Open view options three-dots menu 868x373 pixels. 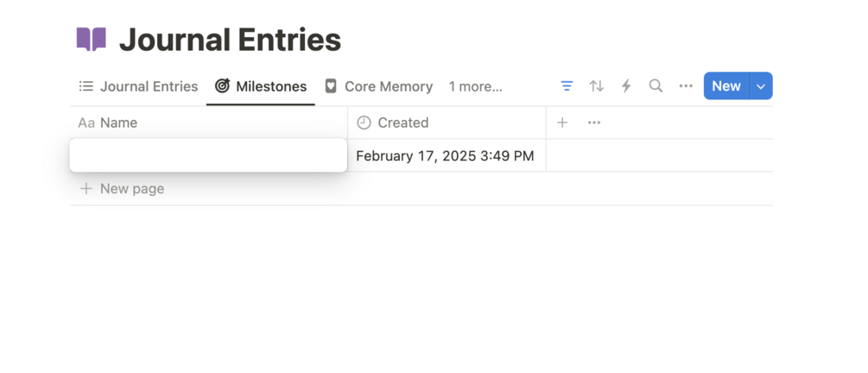(x=686, y=86)
